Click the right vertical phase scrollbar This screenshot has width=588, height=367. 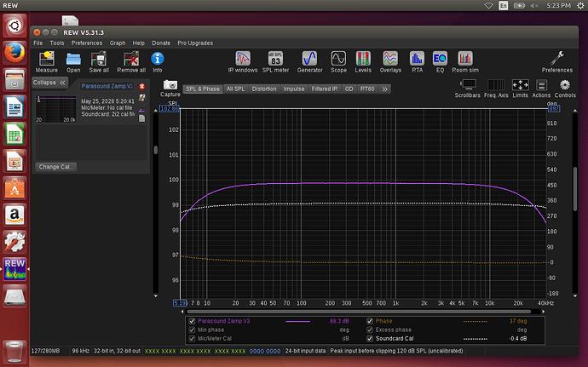coord(575,188)
